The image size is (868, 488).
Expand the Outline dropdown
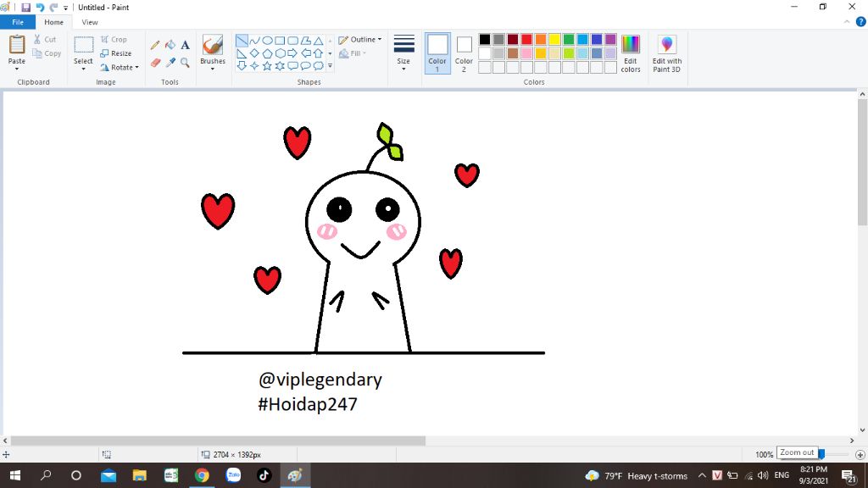coord(380,39)
